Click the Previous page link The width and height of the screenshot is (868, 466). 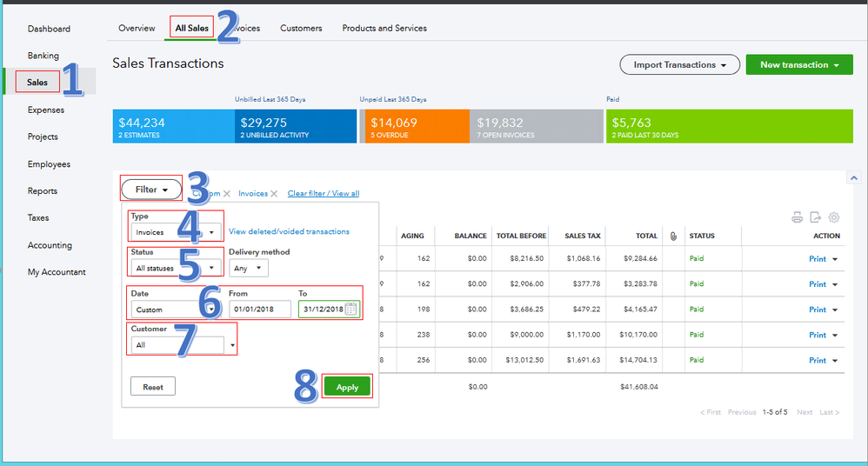[x=742, y=412]
